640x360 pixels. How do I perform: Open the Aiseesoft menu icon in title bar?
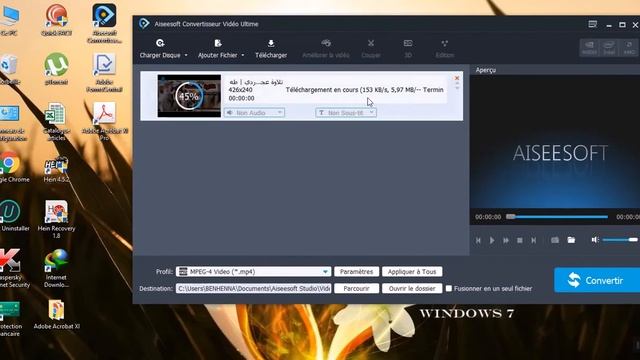click(x=593, y=24)
